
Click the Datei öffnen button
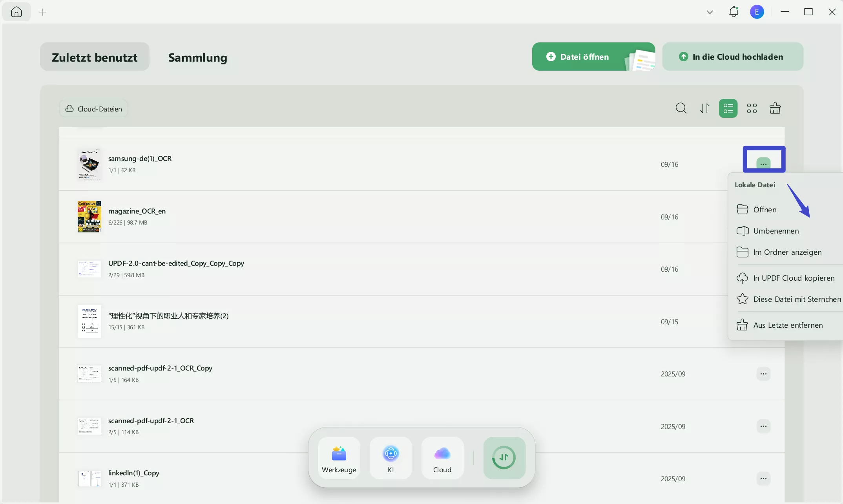coord(584,57)
